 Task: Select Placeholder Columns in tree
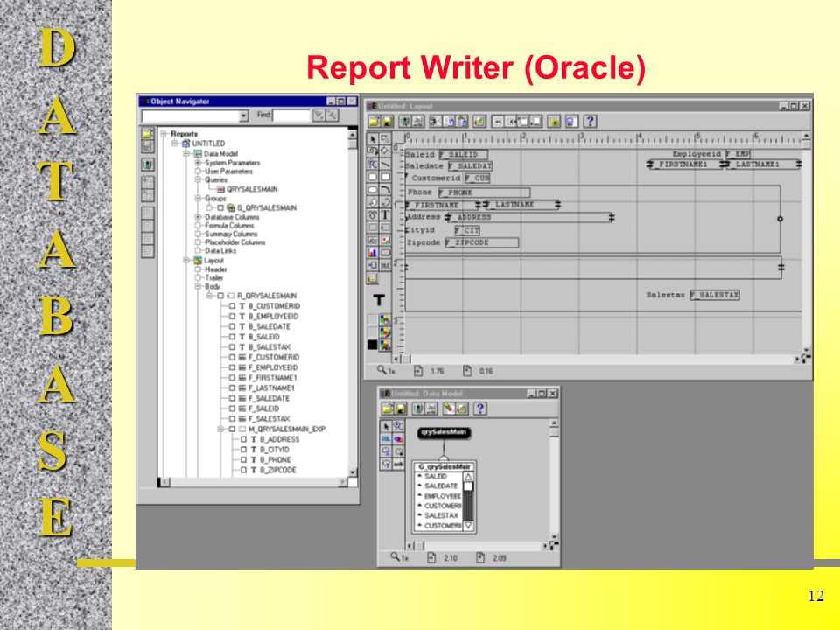235,242
